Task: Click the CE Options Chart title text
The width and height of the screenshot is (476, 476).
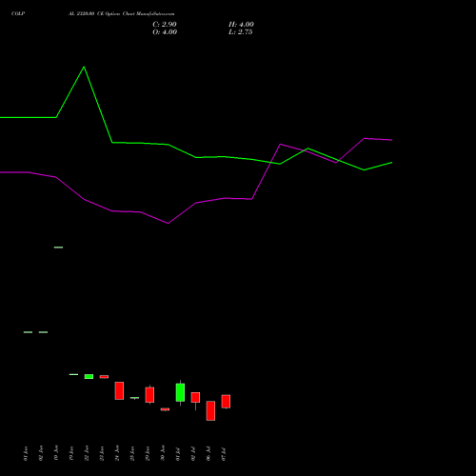Action: pos(121,14)
